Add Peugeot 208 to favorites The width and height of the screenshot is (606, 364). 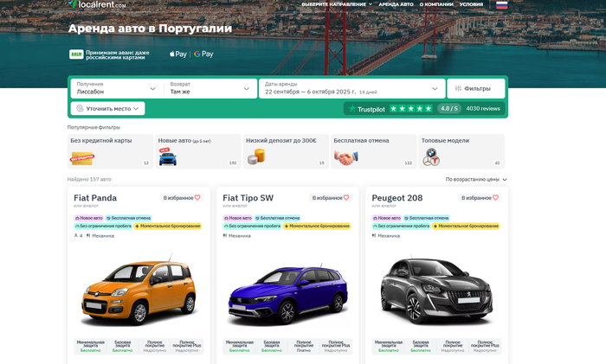click(x=480, y=198)
